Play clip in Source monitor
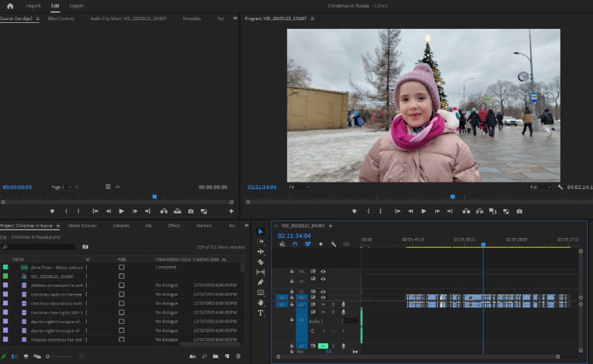The width and height of the screenshot is (593, 364). tap(122, 211)
